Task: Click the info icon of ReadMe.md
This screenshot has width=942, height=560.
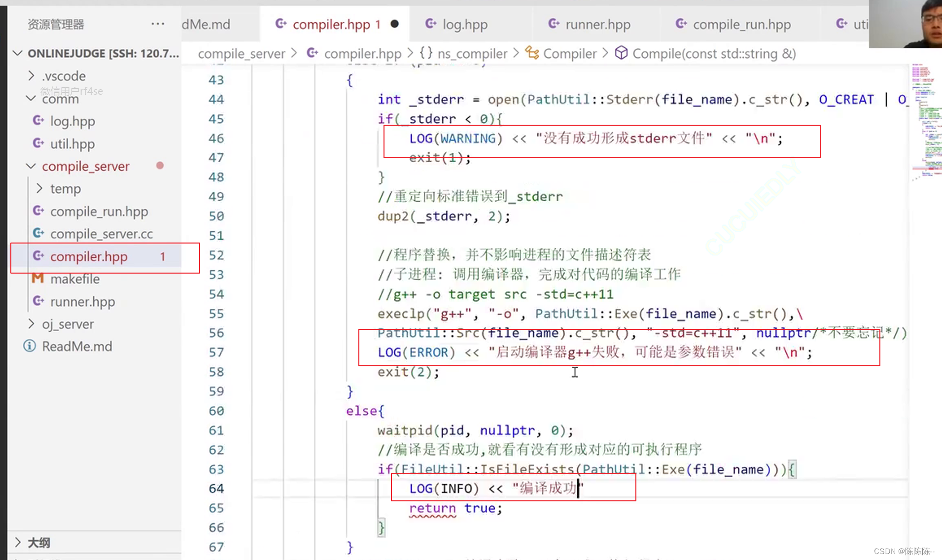Action: 30,346
